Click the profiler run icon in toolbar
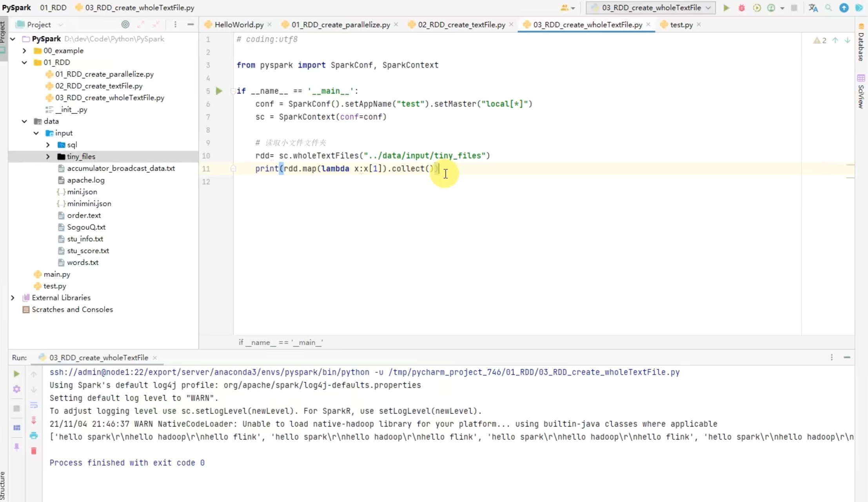This screenshot has width=868, height=502. pyautogui.click(x=771, y=8)
